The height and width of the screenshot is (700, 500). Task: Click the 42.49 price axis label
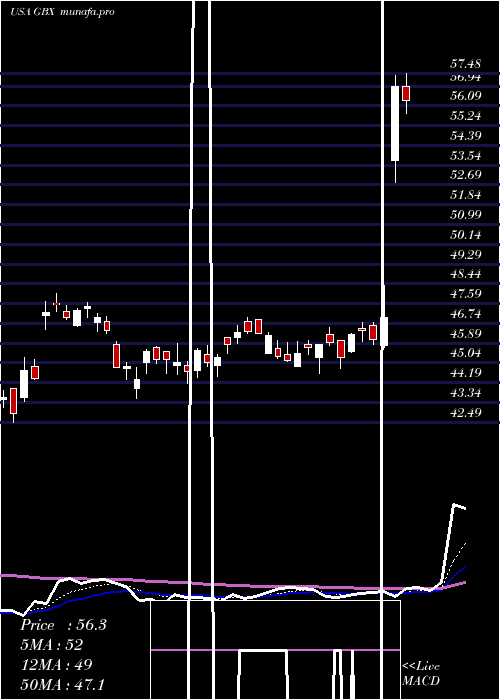coord(466,412)
